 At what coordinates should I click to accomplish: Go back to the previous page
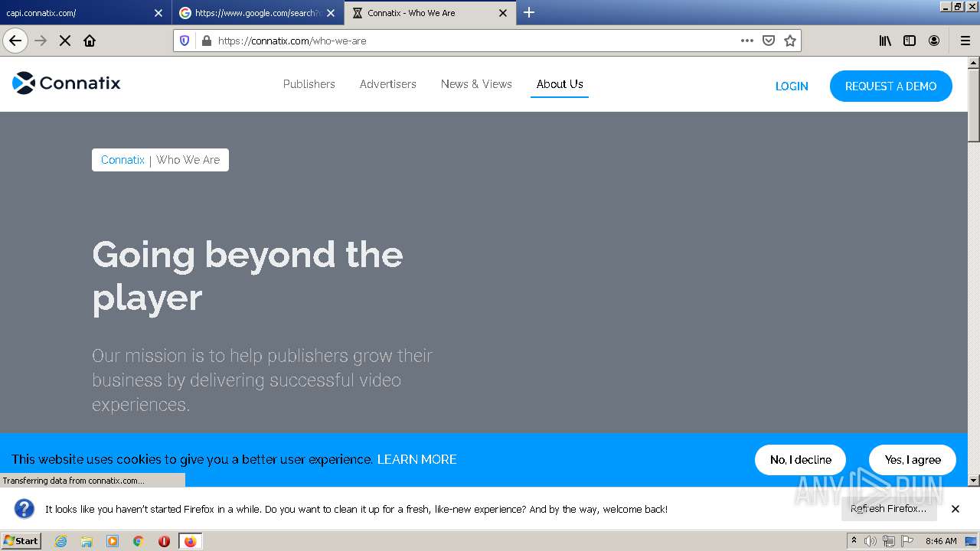tap(15, 41)
